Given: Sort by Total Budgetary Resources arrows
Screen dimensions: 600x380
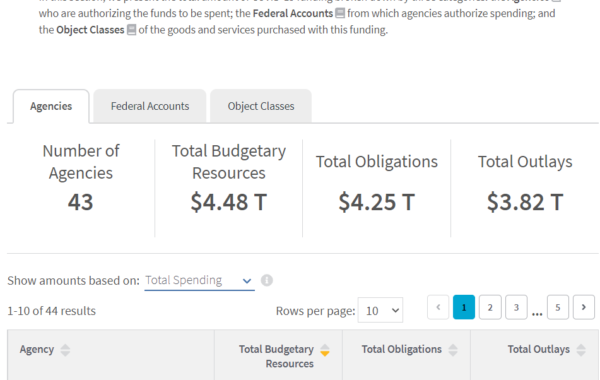Looking at the screenshot, I should tap(325, 350).
